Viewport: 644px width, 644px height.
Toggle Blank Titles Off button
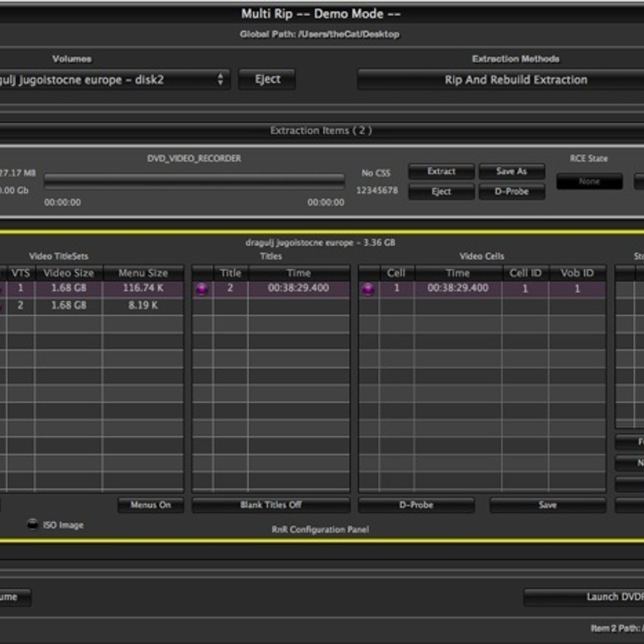(271, 505)
